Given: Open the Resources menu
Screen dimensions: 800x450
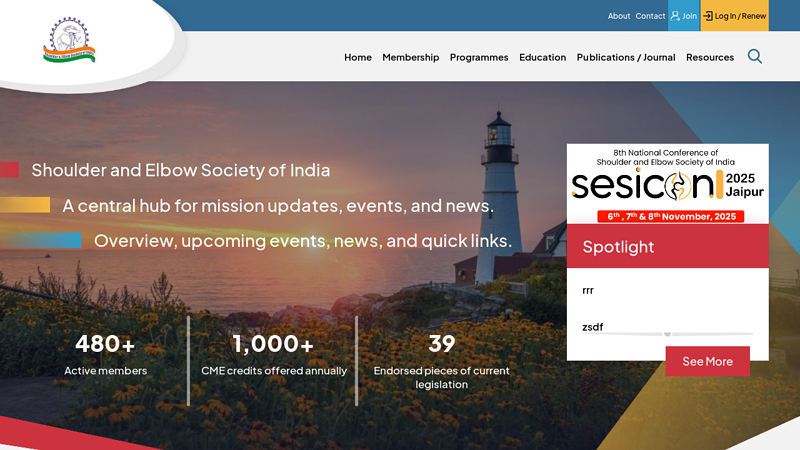Looking at the screenshot, I should (710, 57).
